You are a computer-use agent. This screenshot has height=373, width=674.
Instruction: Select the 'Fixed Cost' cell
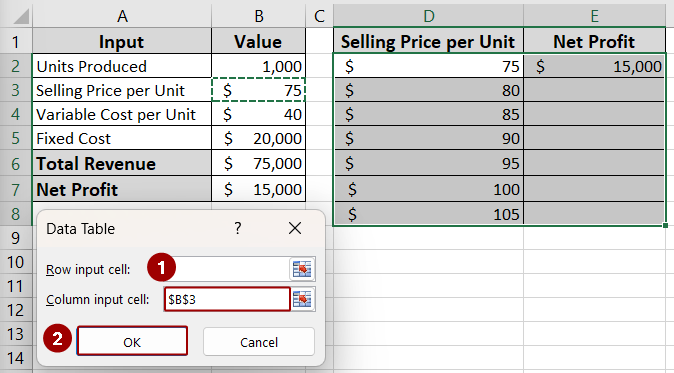point(122,138)
